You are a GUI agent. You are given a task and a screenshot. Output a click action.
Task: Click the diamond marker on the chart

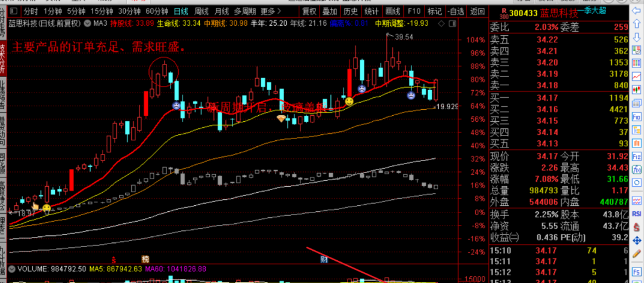[281, 119]
